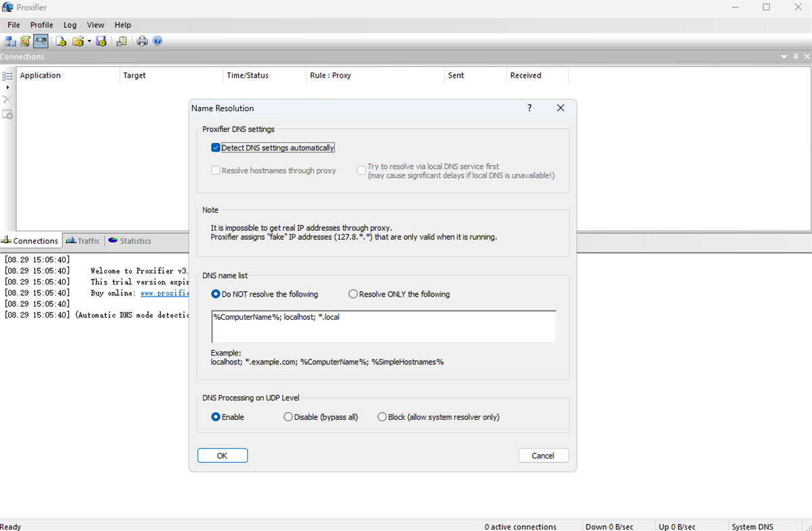Click the Automatic DNS mode detection log line
The image size is (812, 531).
coord(97,315)
